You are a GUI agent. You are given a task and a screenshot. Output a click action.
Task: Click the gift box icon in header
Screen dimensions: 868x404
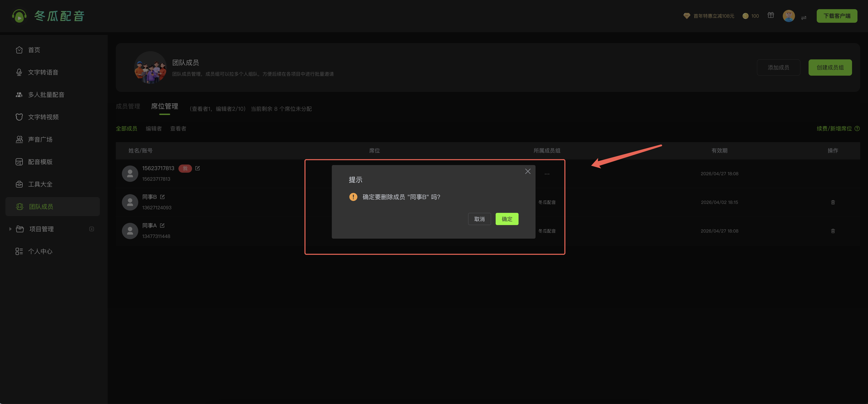(x=771, y=15)
